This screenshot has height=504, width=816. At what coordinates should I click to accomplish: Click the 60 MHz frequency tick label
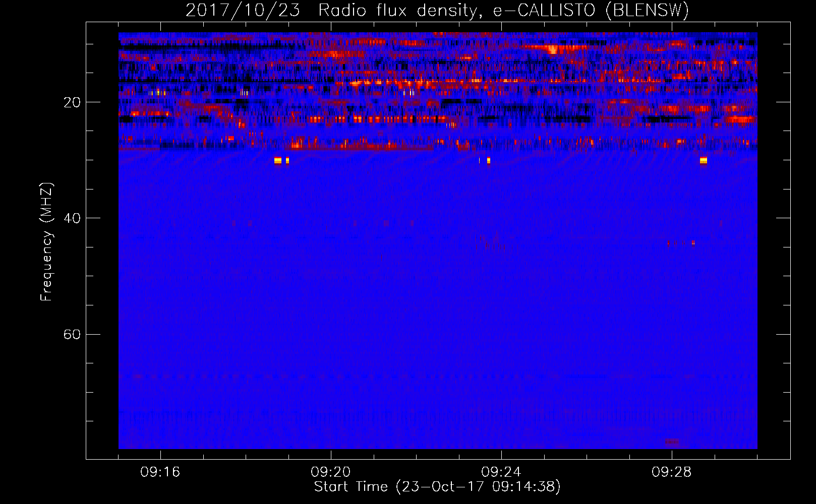[x=72, y=334]
